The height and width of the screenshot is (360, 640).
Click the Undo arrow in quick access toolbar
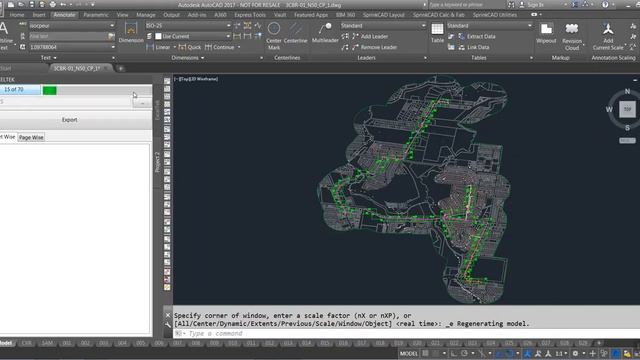pos(63,4)
